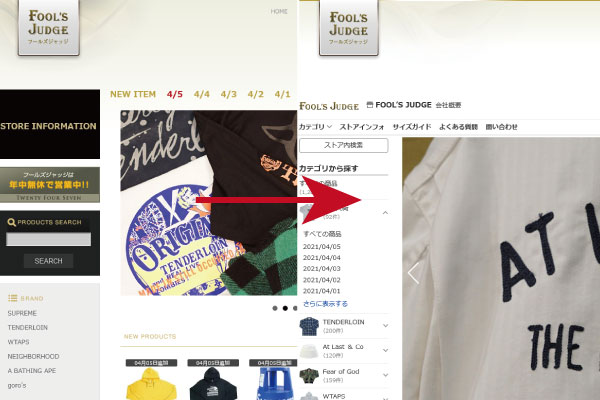This screenshot has width=600, height=400.
Task: Select the 4/4 new item tab
Action: (202, 94)
